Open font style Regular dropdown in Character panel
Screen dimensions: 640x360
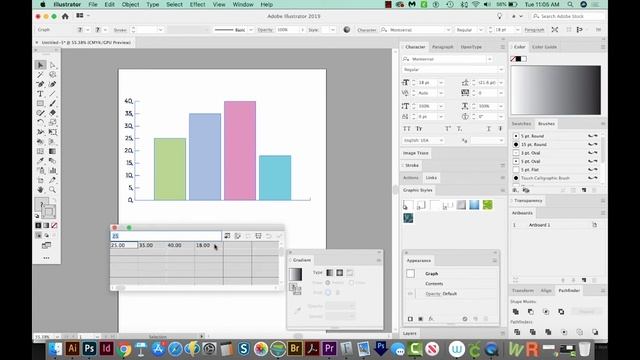click(x=500, y=70)
